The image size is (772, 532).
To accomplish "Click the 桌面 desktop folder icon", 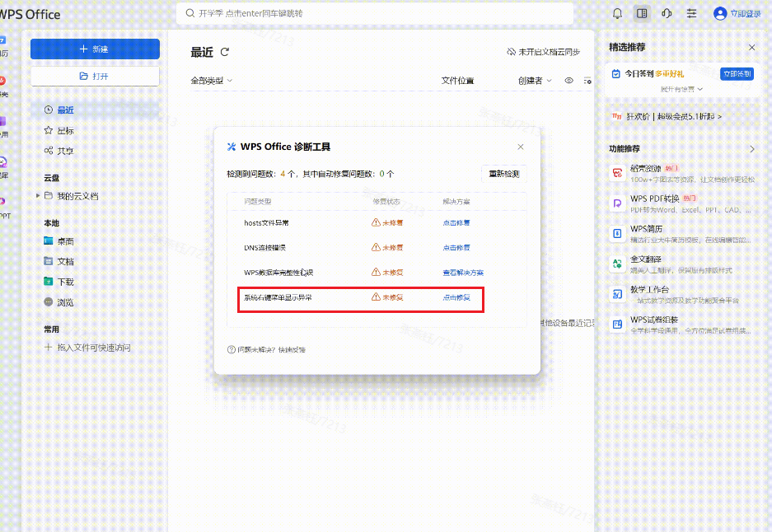I will [49, 240].
